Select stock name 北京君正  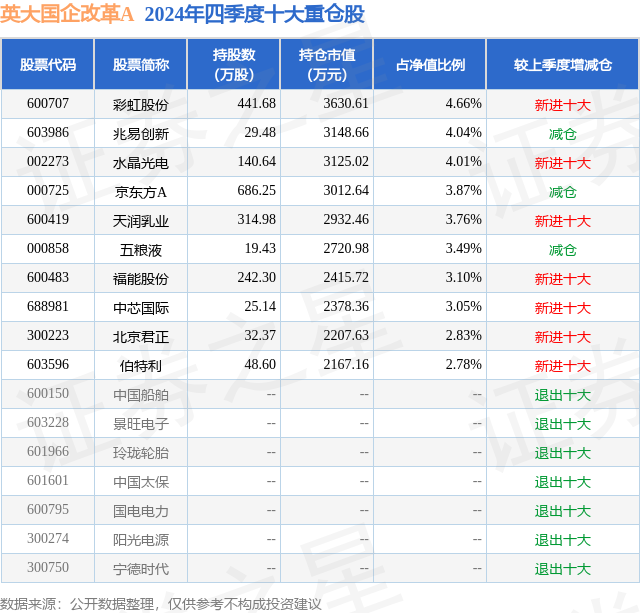141,337
